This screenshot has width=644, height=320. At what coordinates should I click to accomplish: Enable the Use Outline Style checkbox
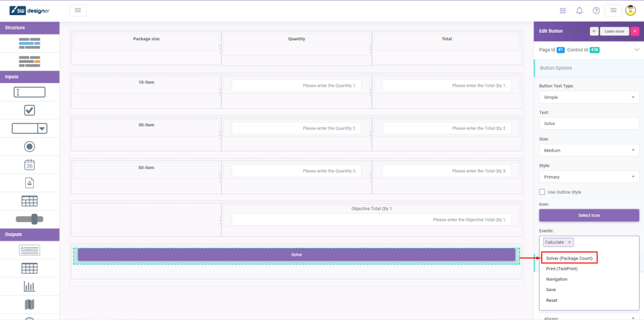tap(543, 192)
